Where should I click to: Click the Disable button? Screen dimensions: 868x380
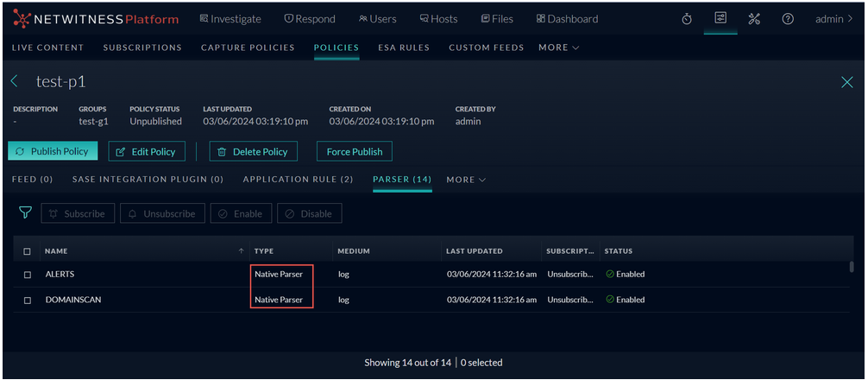309,213
